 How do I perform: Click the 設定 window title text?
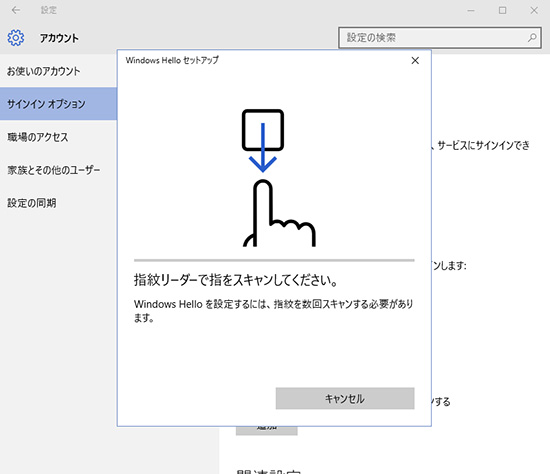coord(48,10)
